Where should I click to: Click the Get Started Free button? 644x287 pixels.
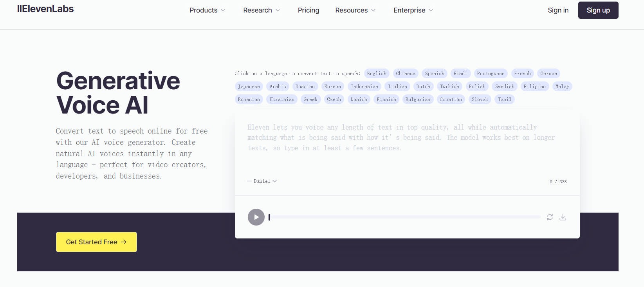click(96, 242)
